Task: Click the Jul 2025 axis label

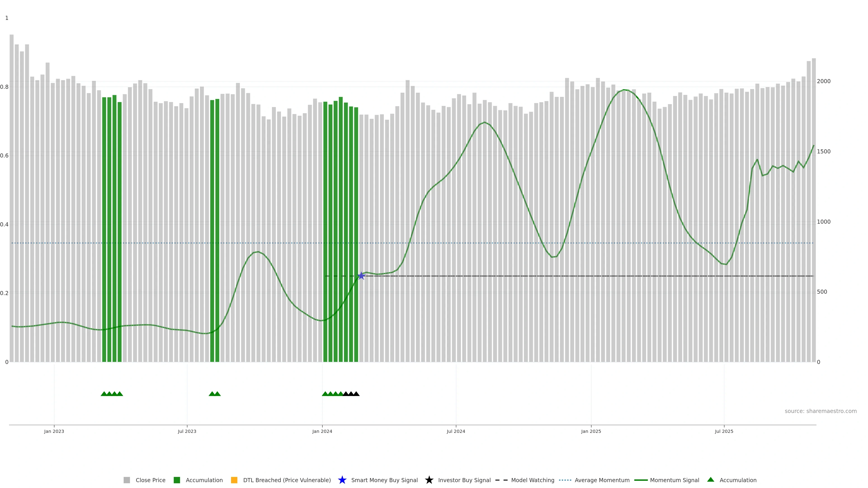Action: point(724,432)
